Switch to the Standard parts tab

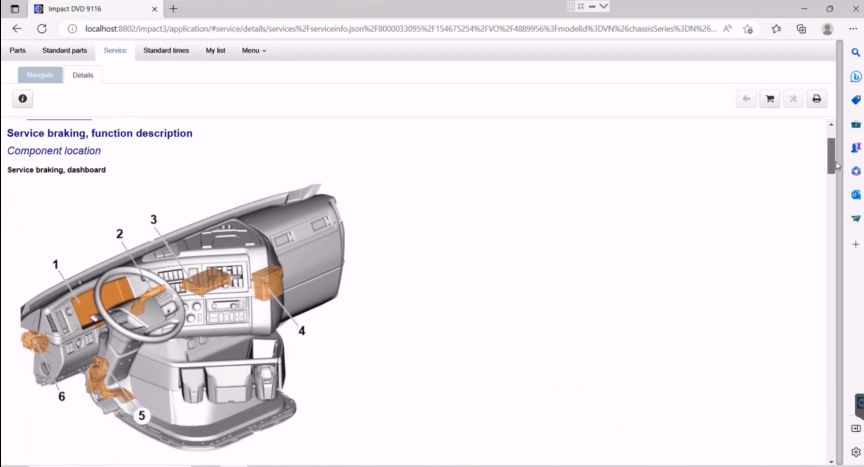click(64, 50)
